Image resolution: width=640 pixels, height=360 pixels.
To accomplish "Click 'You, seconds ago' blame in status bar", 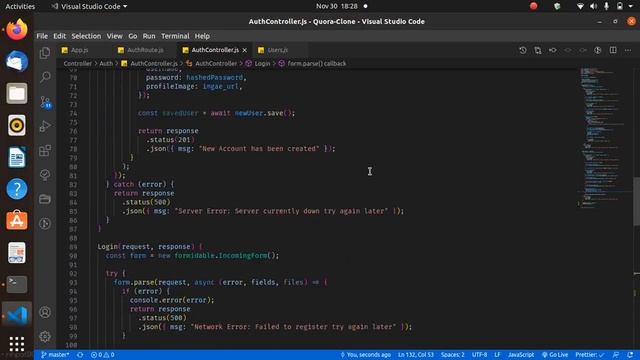I will point(365,355).
